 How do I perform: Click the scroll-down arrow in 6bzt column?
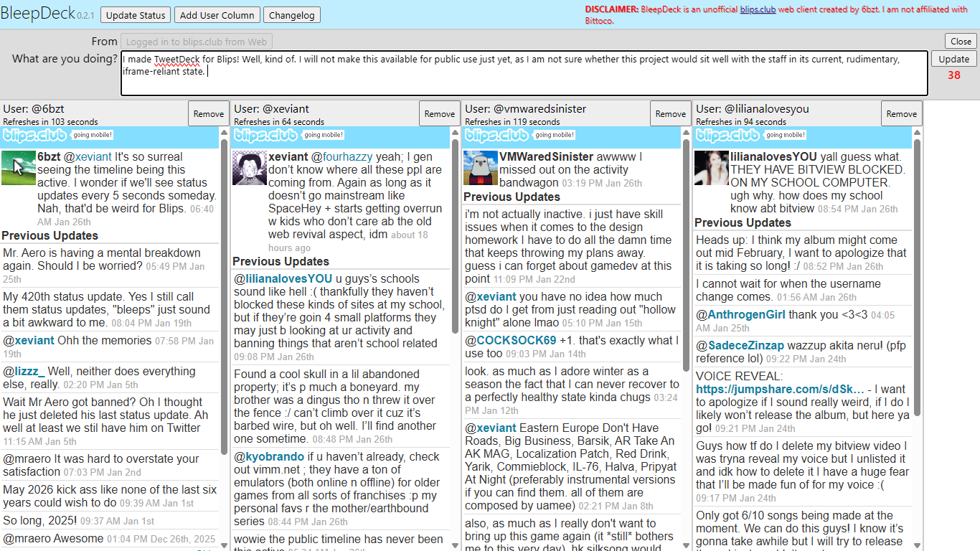coord(225,545)
